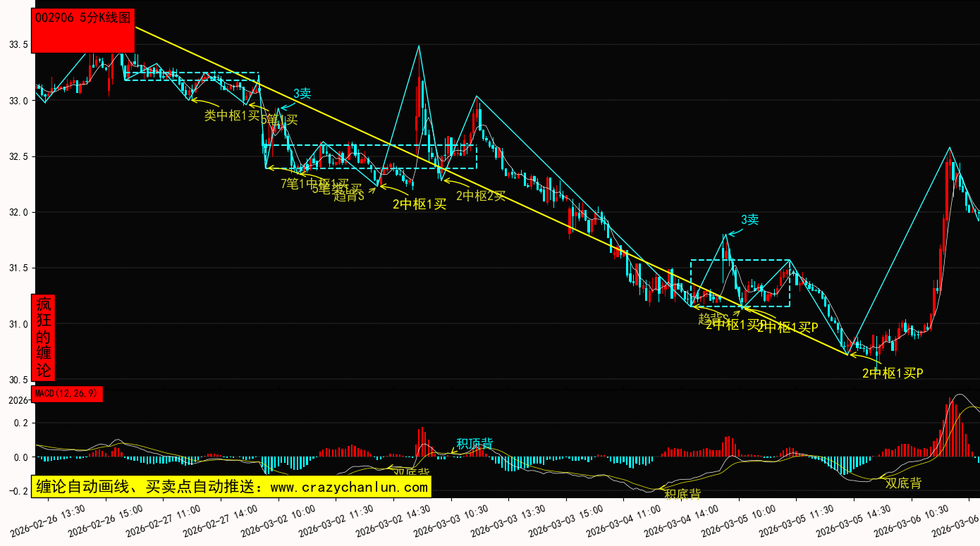Click the 0.2 MACD axis label

click(20, 423)
